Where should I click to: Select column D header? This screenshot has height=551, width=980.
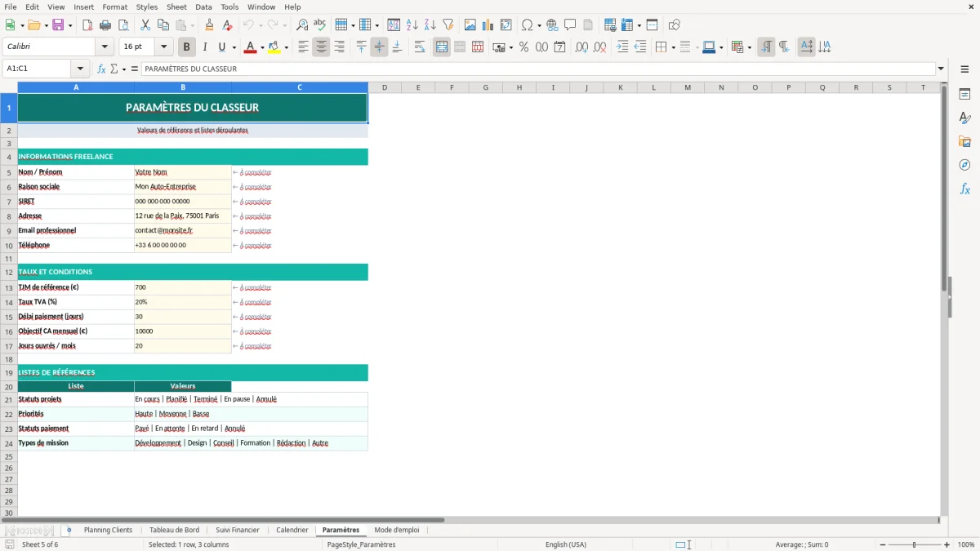[385, 87]
